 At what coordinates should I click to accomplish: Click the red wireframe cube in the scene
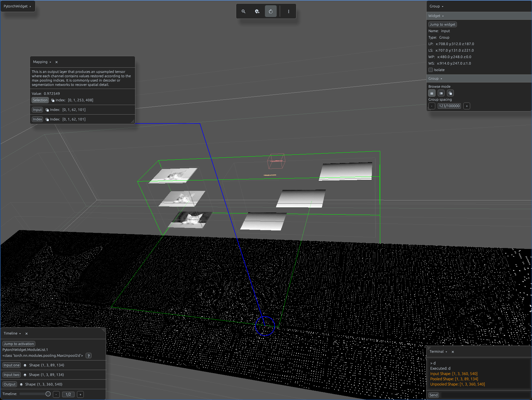pos(276,161)
